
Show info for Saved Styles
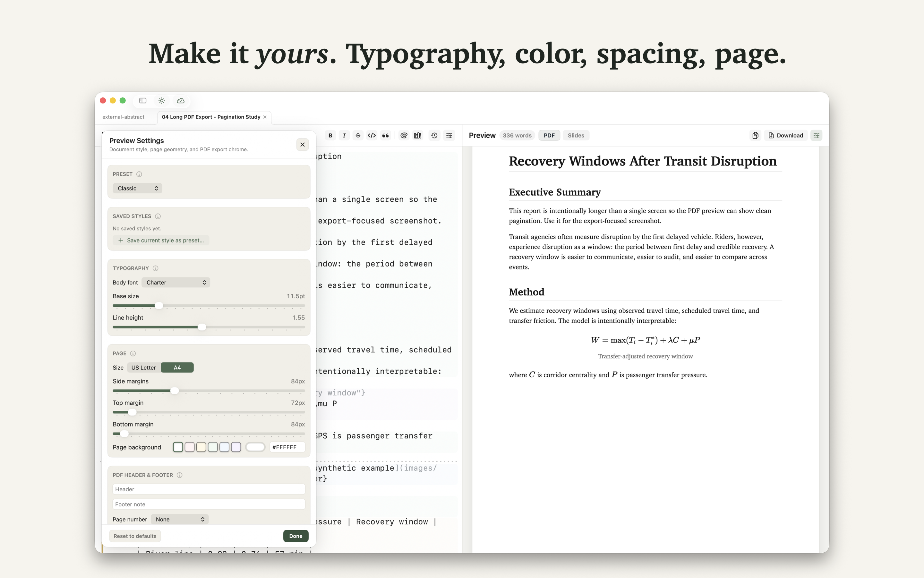[158, 216]
